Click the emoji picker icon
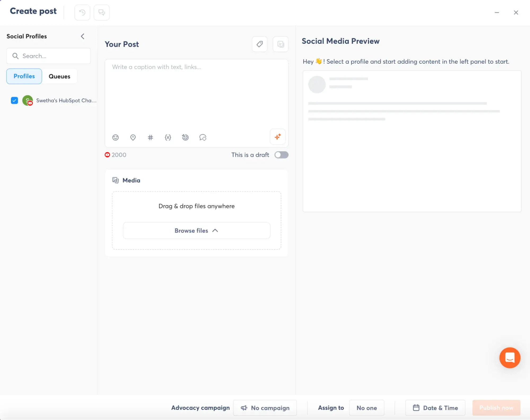Screen dimensions: 530x420 point(115,137)
